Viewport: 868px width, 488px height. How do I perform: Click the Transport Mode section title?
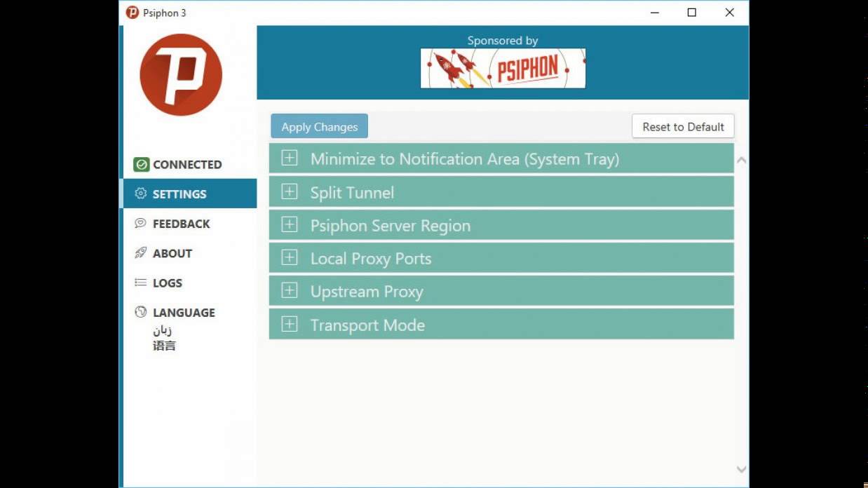(367, 325)
